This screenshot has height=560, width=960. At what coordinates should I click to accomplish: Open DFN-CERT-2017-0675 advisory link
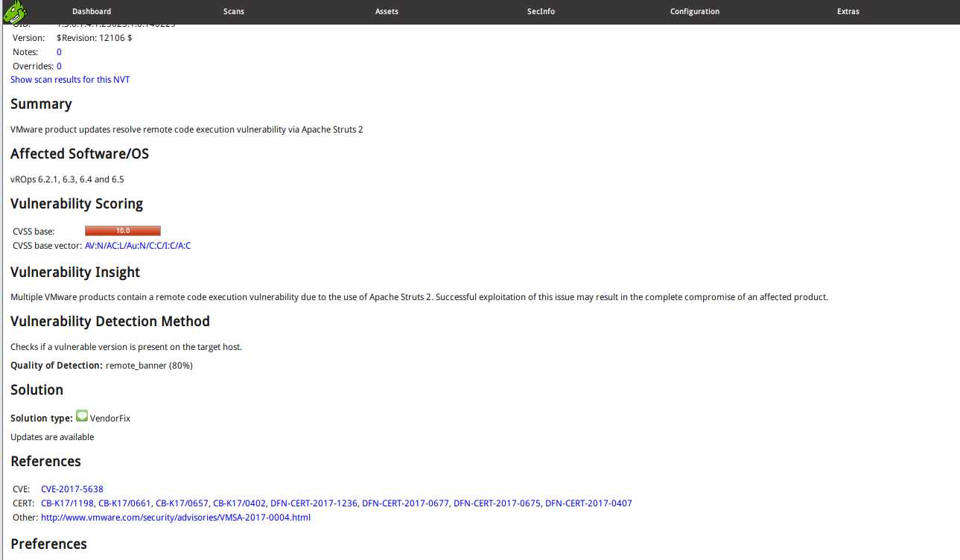tap(497, 503)
